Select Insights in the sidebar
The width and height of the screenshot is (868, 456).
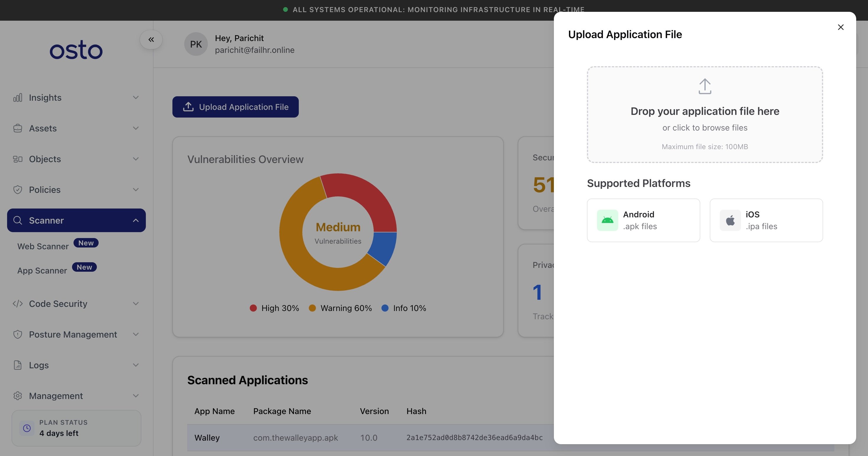[x=76, y=97]
